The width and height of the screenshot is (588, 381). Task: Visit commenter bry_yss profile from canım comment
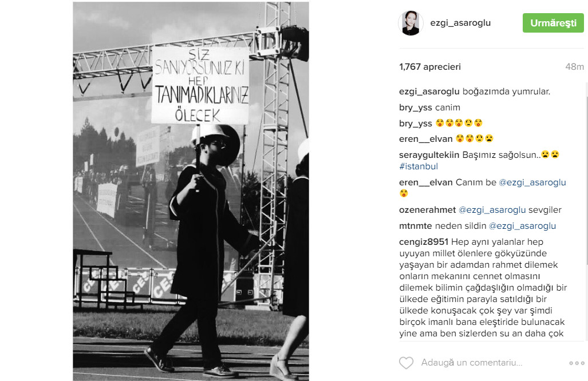click(x=416, y=108)
